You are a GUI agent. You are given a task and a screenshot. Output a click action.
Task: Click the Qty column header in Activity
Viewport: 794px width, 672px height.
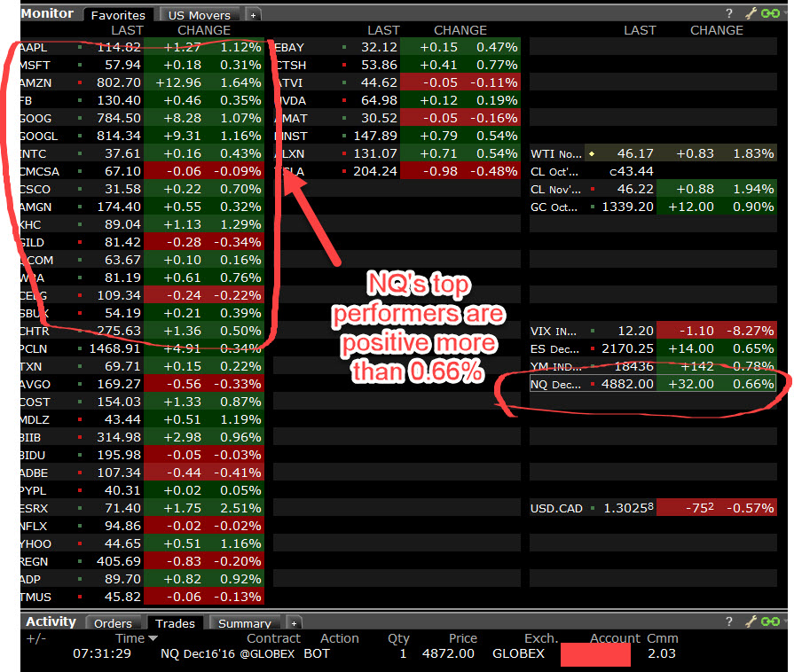pos(398,638)
